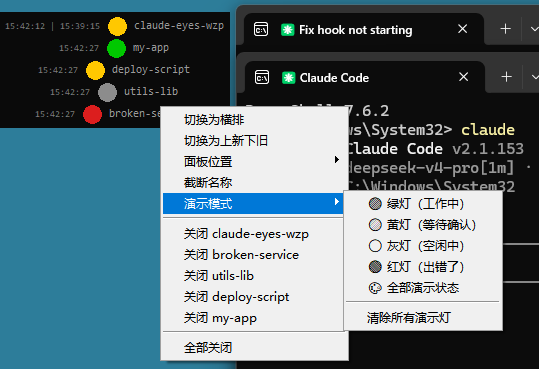Select 红灯 (出错了) demo option
The image size is (539, 369).
coord(423,267)
